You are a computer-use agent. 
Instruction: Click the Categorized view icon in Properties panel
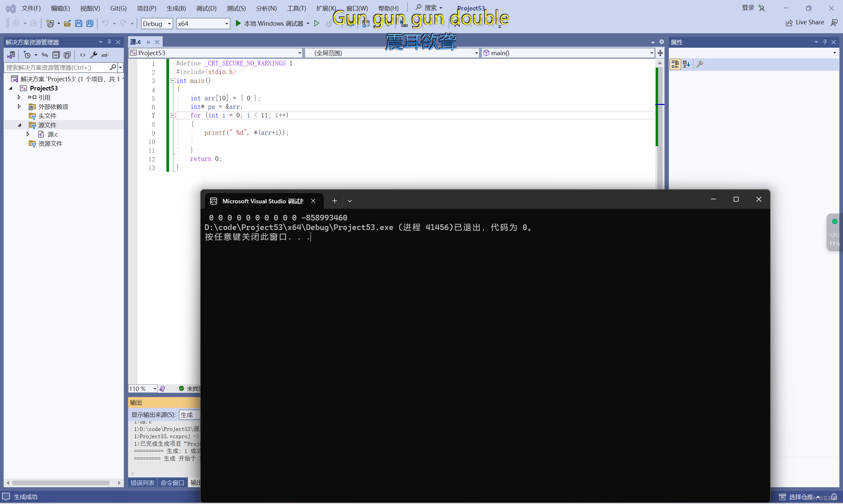point(675,64)
